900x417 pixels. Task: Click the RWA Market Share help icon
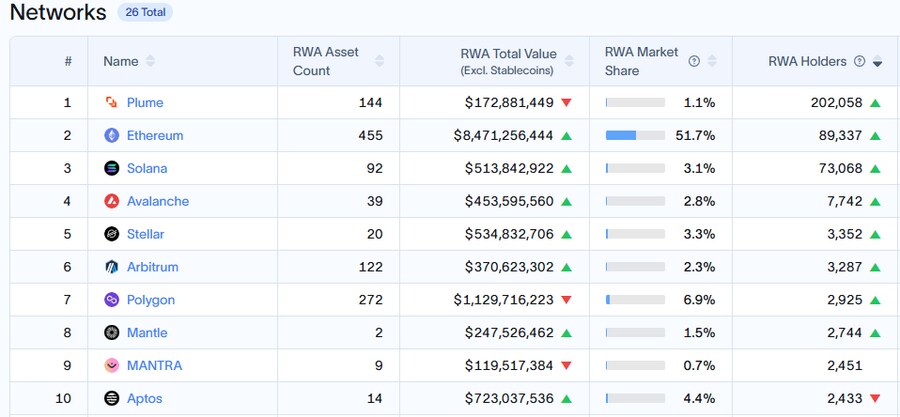694,61
